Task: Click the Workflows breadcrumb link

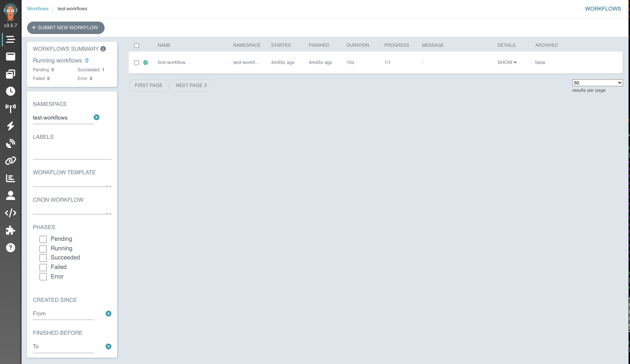Action: 38,9
